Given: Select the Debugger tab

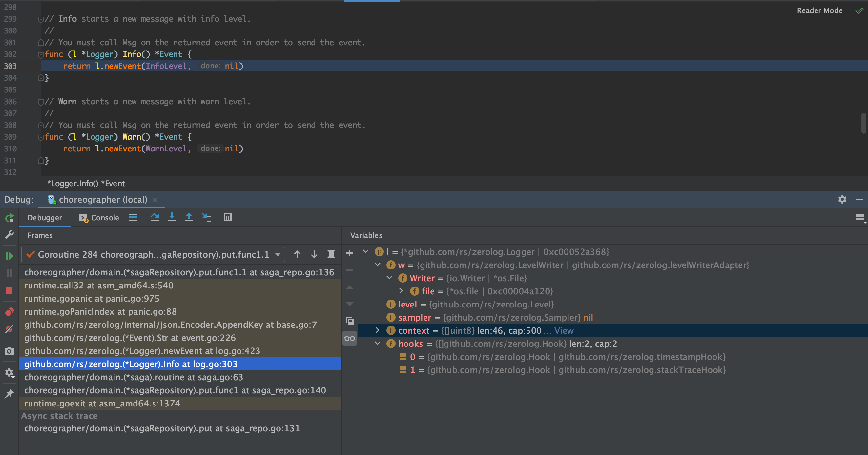Looking at the screenshot, I should pyautogui.click(x=45, y=217).
